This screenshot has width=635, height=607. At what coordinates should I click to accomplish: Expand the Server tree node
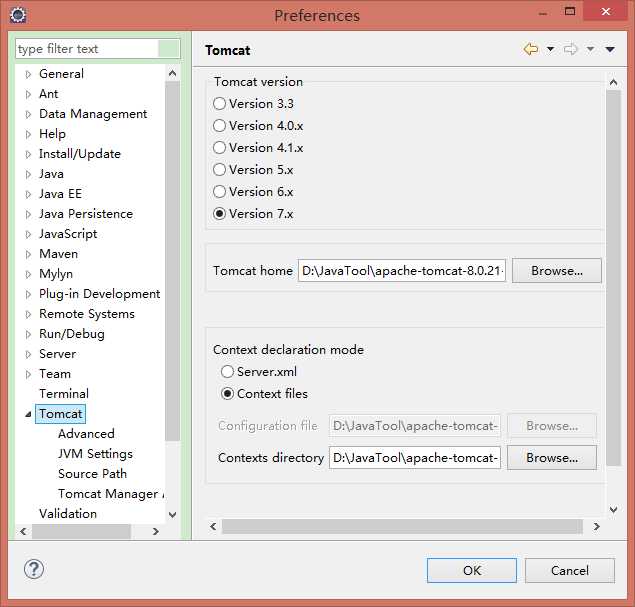28,354
